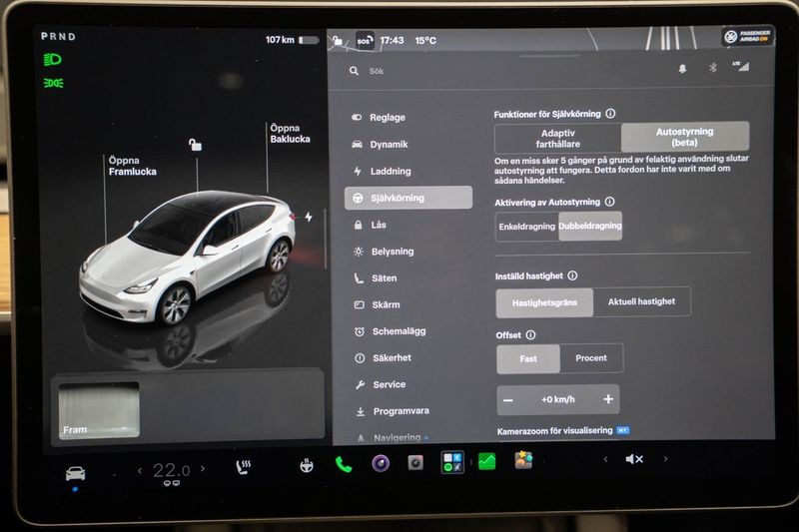Show info for Offset
This screenshot has width=799, height=532.
pos(530,335)
